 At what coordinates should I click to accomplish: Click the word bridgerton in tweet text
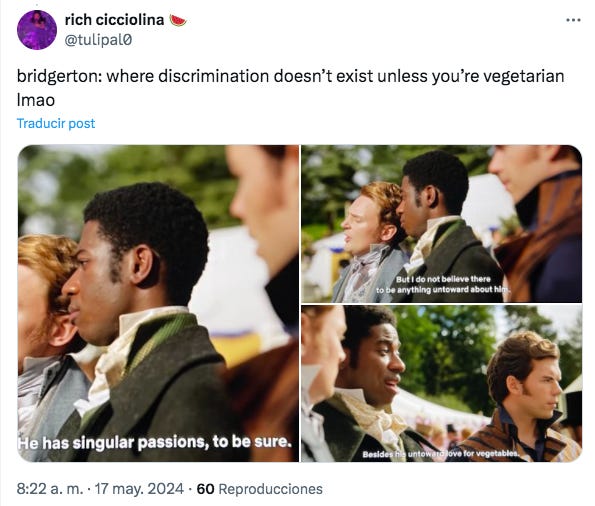pos(59,76)
